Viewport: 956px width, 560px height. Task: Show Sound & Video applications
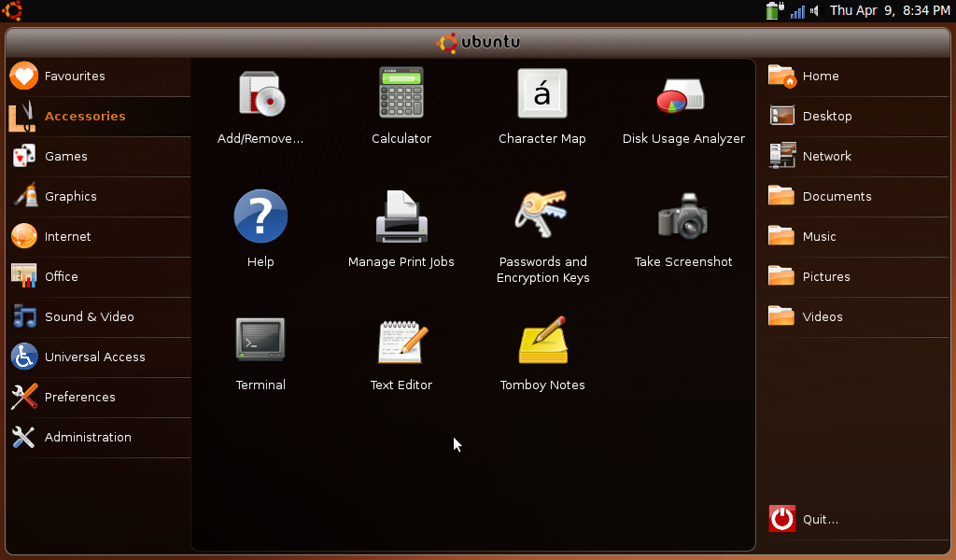point(99,316)
